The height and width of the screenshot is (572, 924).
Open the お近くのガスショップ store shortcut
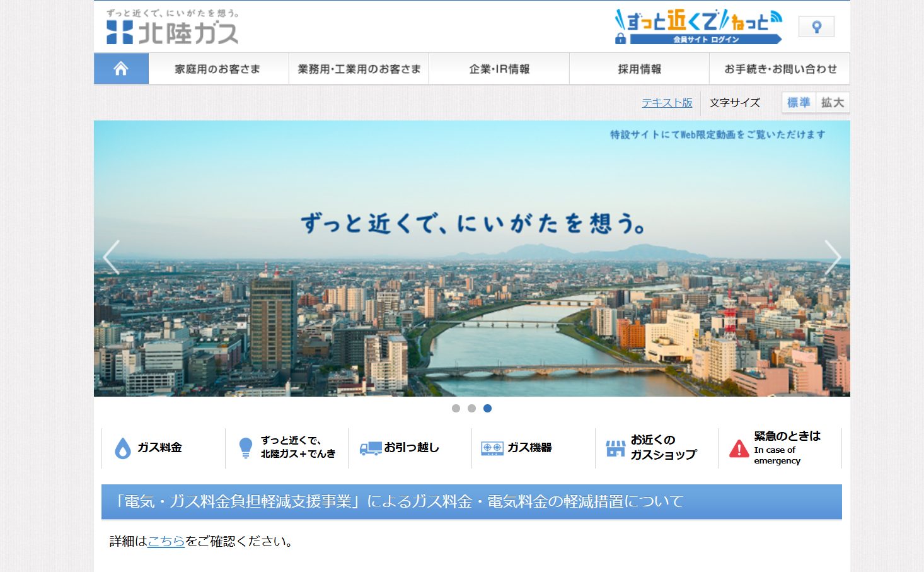pyautogui.click(x=657, y=448)
